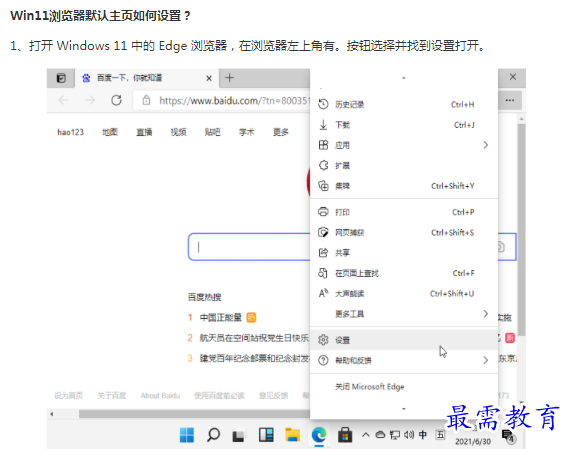The width and height of the screenshot is (568, 449).
Task: Open the 地图 link on Baidu
Action: 110,132
